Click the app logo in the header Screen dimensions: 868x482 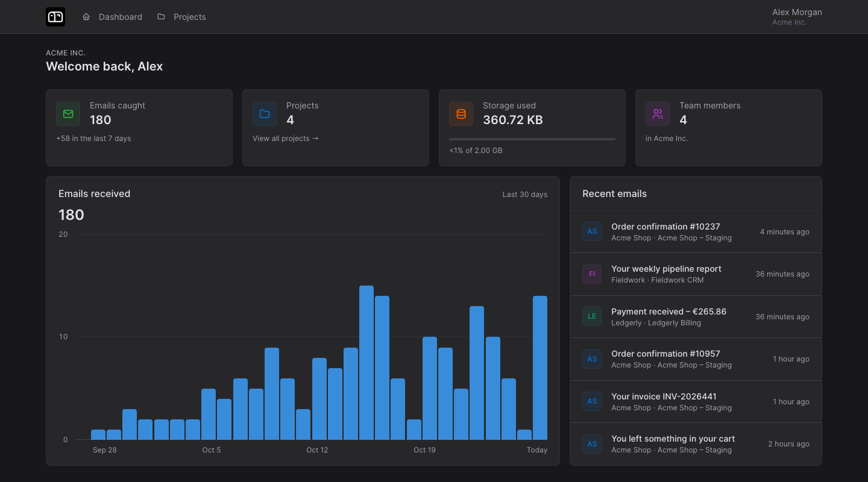[55, 17]
